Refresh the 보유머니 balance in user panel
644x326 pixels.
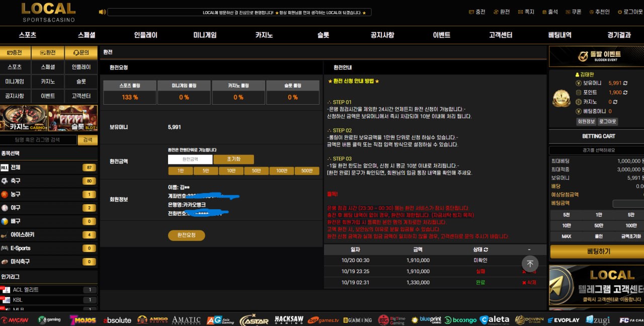(x=625, y=83)
